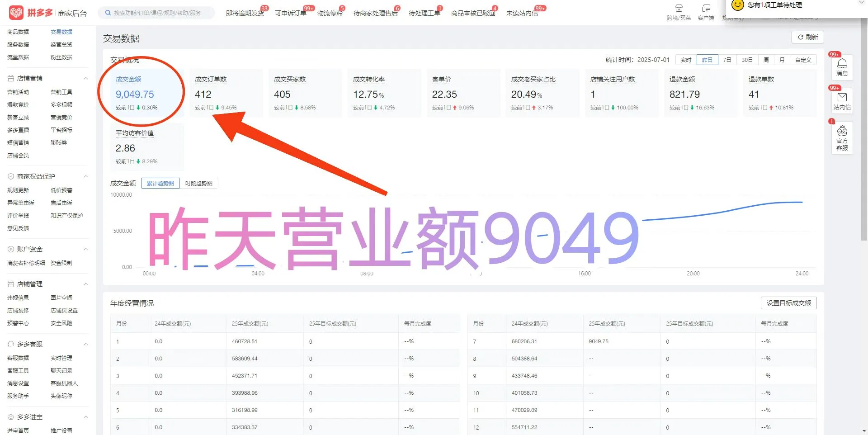The image size is (868, 435).
Task: Open 客服机器人 in the sidebar
Action: point(64,383)
